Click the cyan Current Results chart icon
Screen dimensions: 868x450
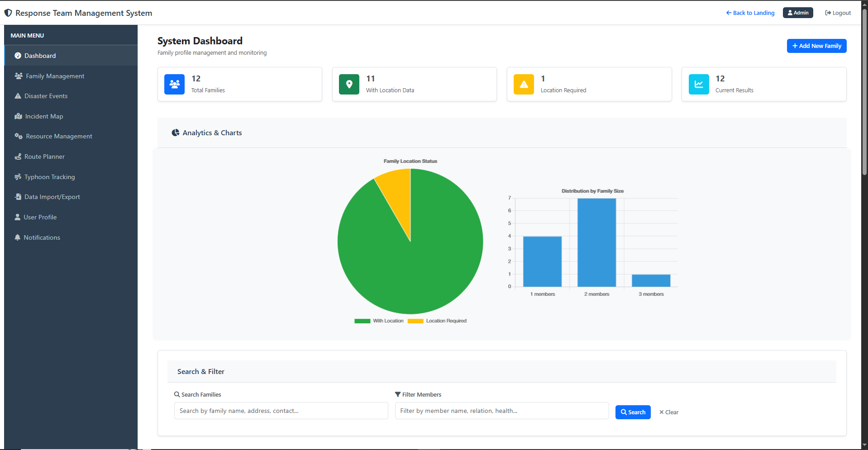[x=698, y=84]
